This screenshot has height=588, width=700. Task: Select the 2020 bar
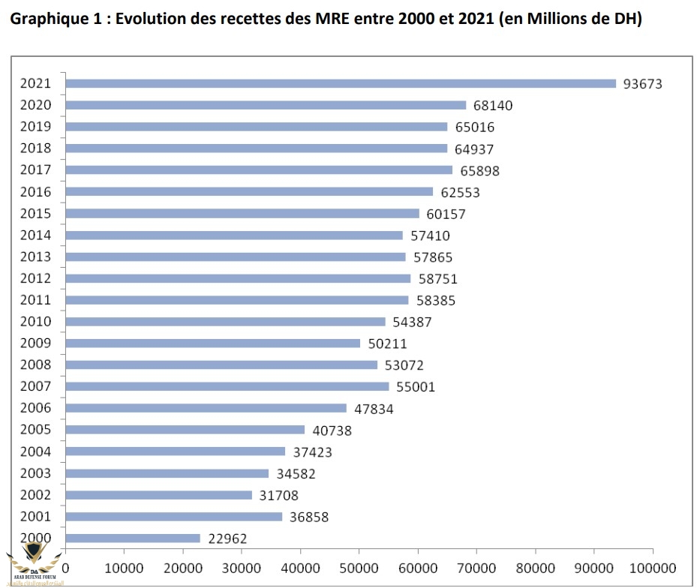point(266,106)
